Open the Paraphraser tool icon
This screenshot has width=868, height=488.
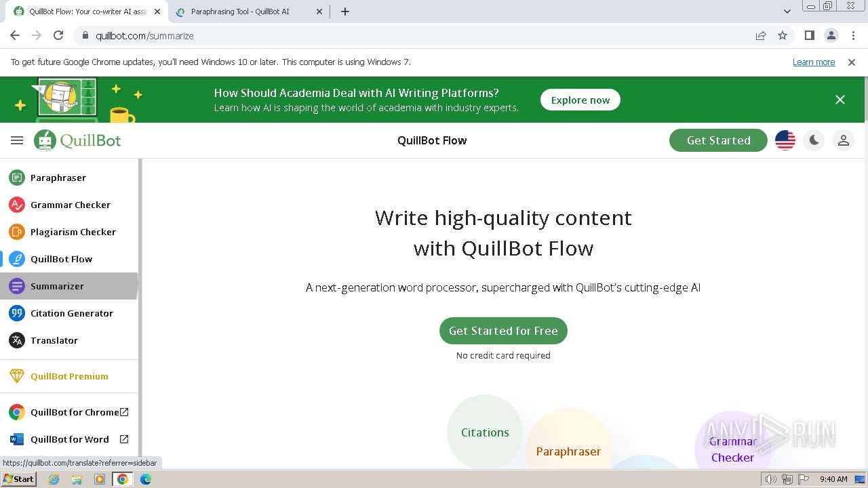tap(17, 178)
